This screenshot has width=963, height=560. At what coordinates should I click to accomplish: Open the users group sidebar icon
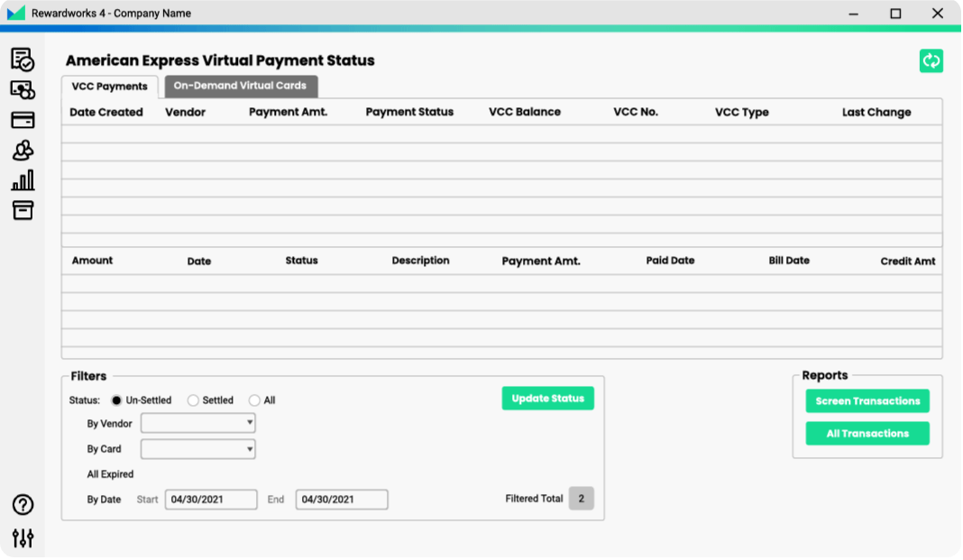[x=23, y=151]
